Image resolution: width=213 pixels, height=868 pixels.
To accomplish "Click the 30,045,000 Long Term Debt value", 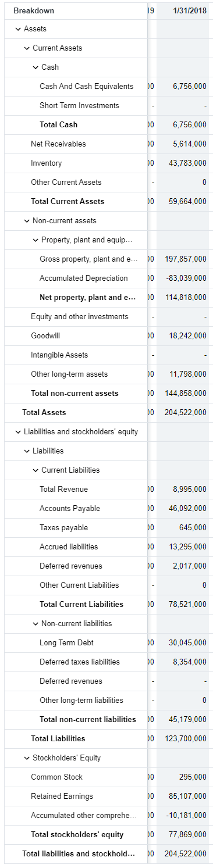I will point(187,642).
